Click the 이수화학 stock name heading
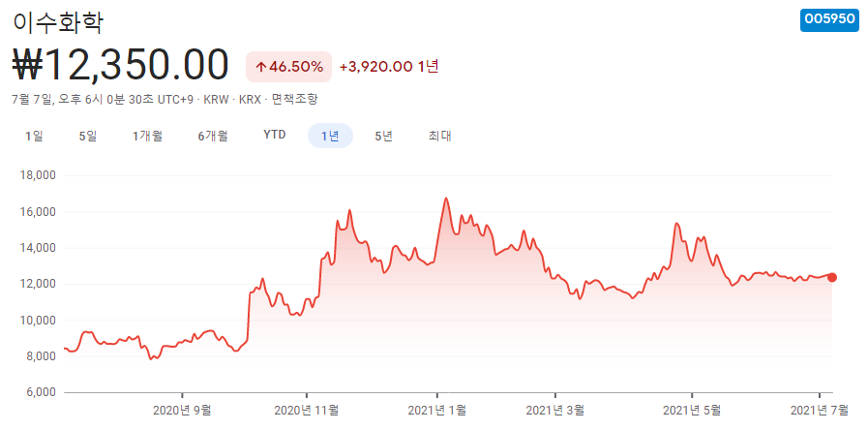This screenshot has width=868, height=430. (57, 22)
